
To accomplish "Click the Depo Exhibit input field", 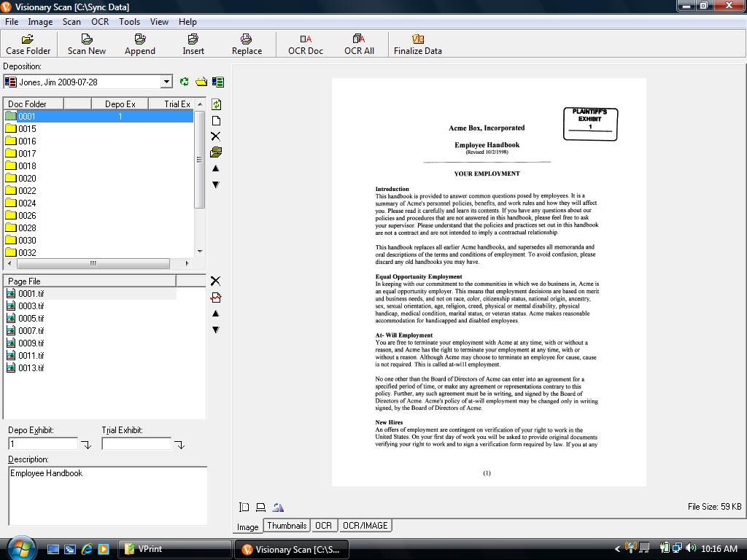I will coord(43,444).
